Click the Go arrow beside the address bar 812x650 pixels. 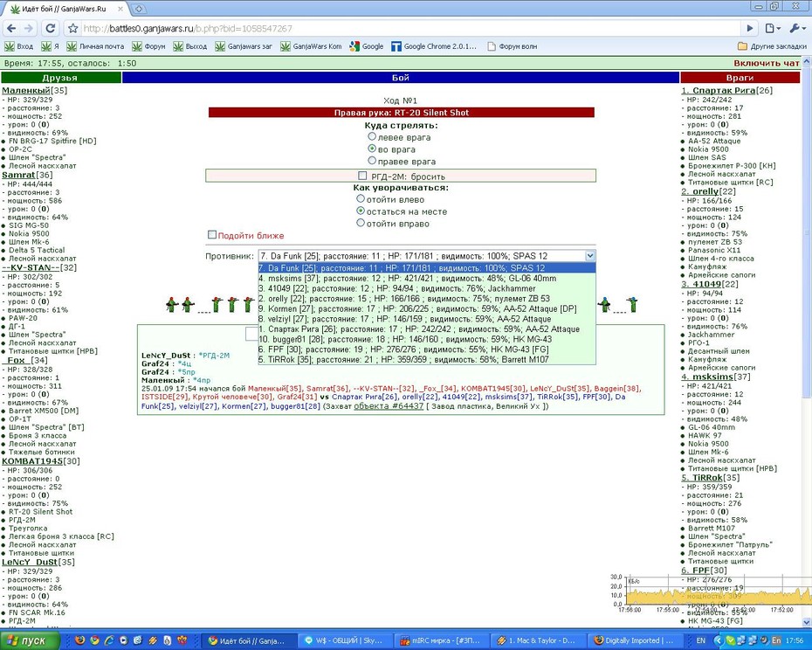tap(749, 29)
